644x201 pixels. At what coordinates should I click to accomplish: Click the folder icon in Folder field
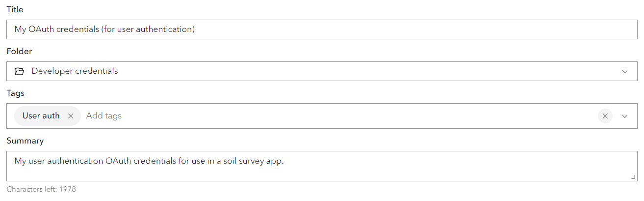(19, 71)
